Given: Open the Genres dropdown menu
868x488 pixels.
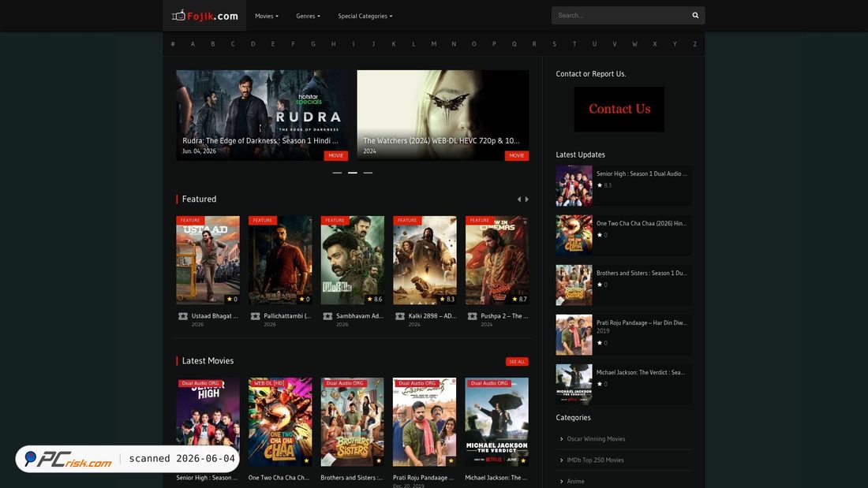Looking at the screenshot, I should click(x=308, y=16).
